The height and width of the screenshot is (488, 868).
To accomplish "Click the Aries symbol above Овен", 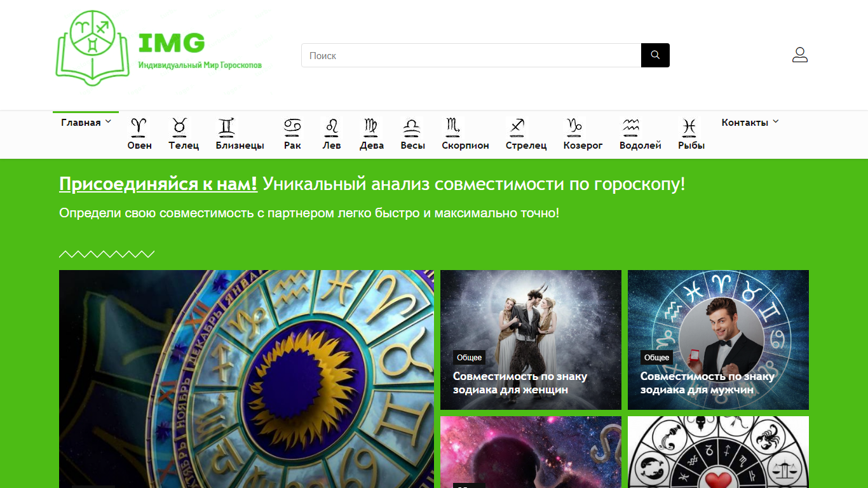I will [139, 127].
